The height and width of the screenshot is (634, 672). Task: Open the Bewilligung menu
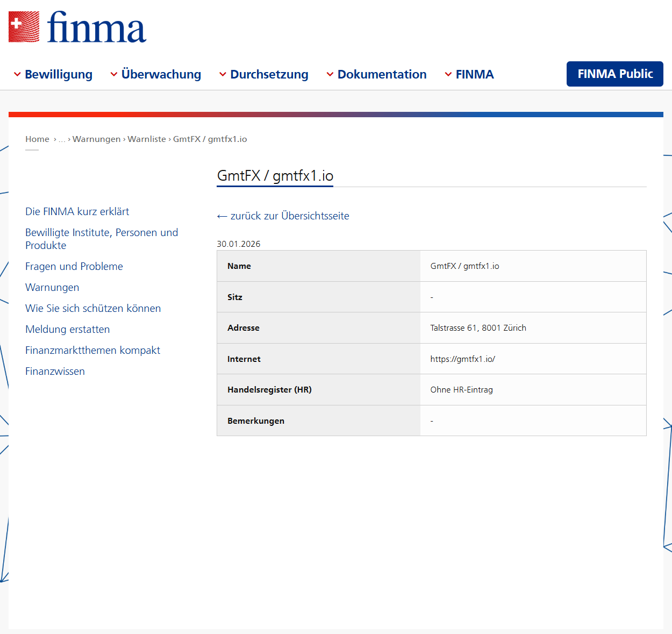(59, 74)
